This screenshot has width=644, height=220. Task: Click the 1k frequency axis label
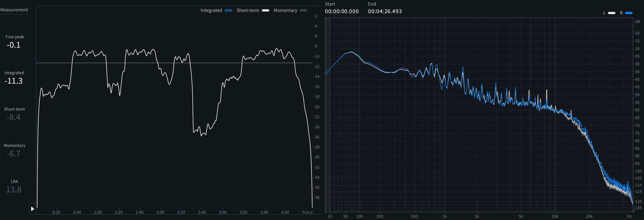444,216
